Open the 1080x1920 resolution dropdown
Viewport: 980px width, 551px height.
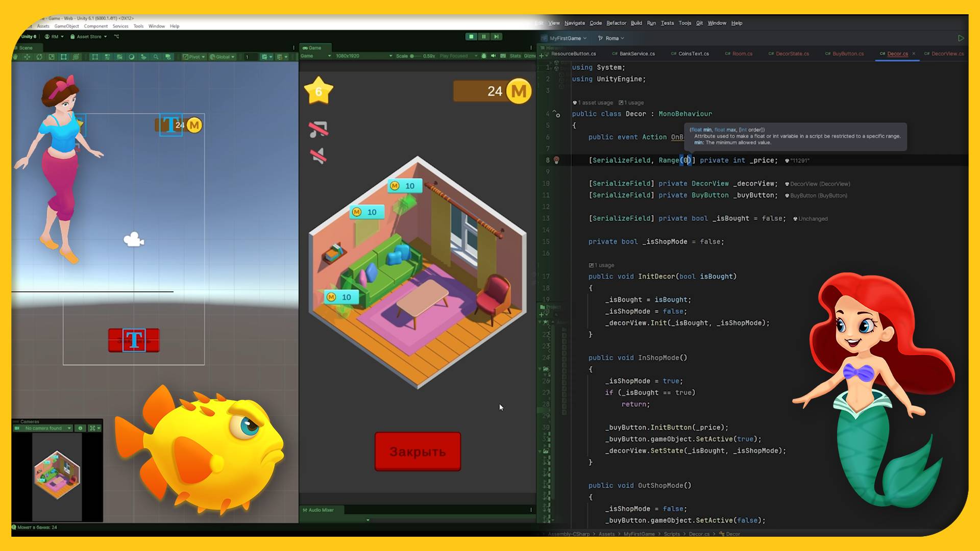tap(364, 56)
